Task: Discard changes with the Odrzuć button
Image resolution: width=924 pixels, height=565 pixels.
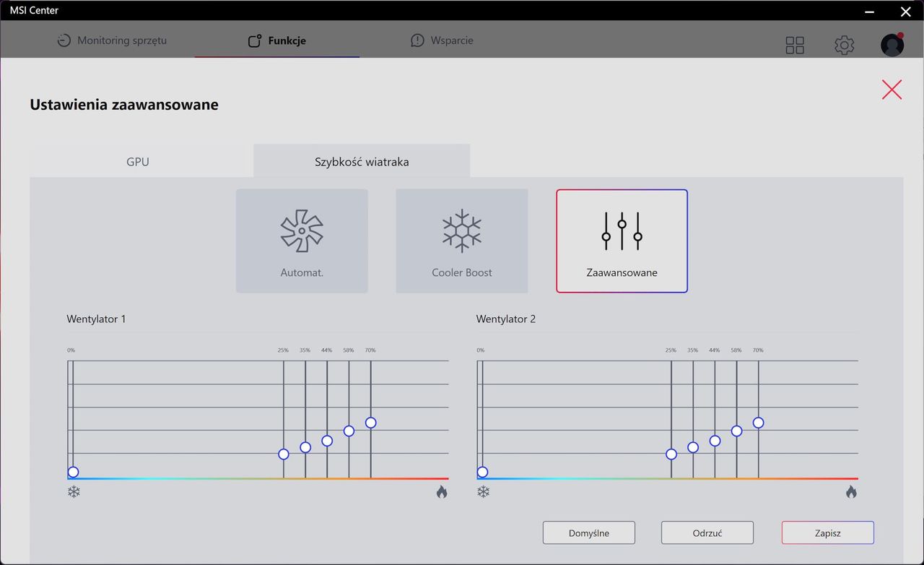Action: coord(707,533)
